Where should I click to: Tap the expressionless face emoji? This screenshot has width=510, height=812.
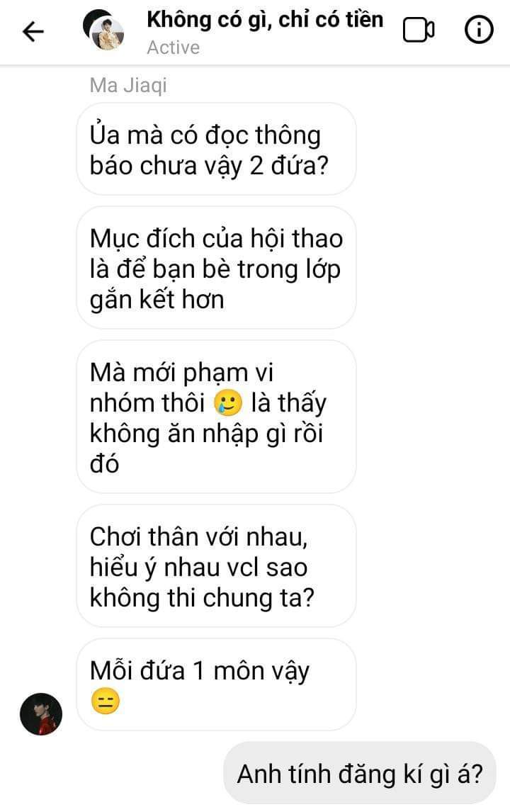[x=106, y=701]
